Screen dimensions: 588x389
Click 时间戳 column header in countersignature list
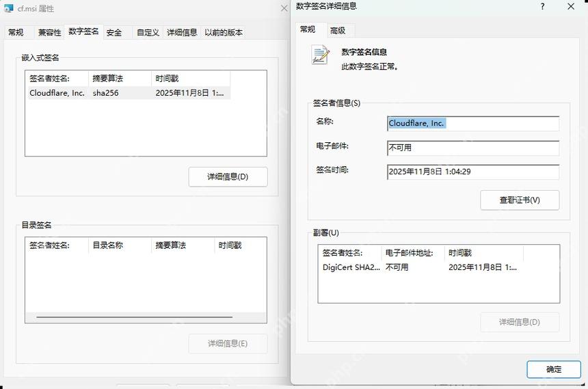(484, 253)
